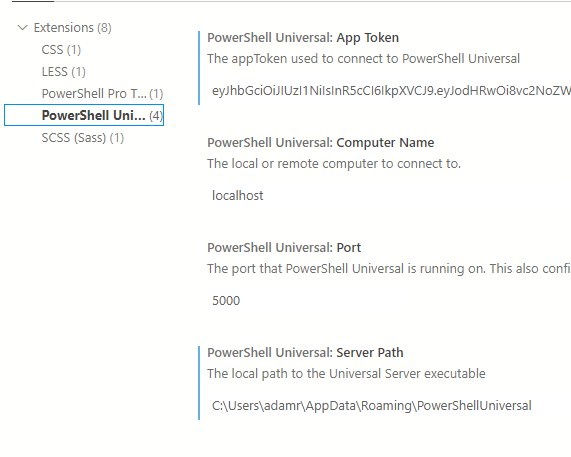Click the blue modified bar beside Server Path

coord(199,383)
